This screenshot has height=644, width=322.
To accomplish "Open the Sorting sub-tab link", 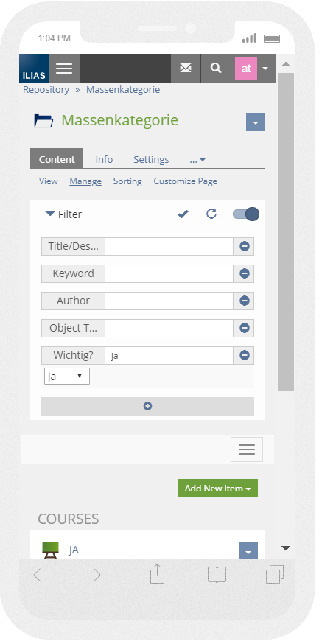I will pos(127,181).
